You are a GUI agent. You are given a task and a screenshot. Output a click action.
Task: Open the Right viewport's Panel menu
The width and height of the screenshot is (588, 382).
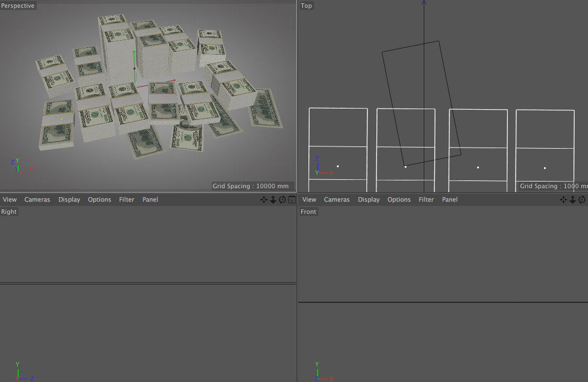pos(150,199)
